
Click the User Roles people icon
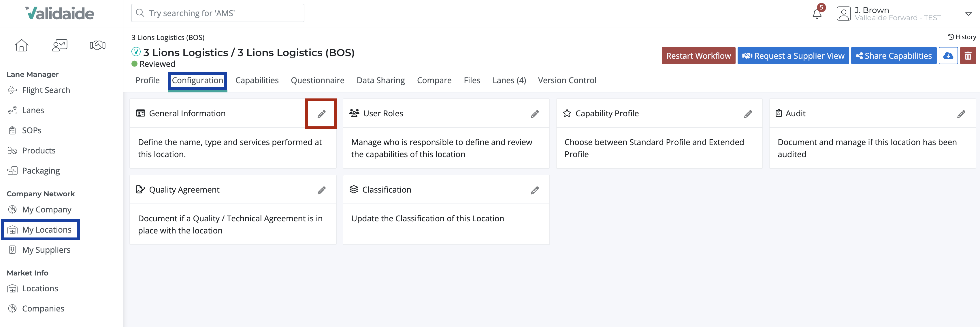click(x=354, y=113)
